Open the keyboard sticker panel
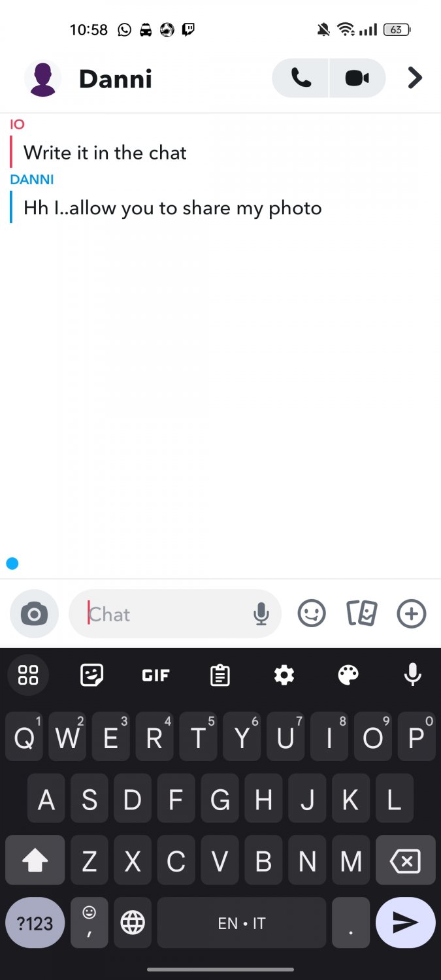441x980 pixels. (92, 675)
